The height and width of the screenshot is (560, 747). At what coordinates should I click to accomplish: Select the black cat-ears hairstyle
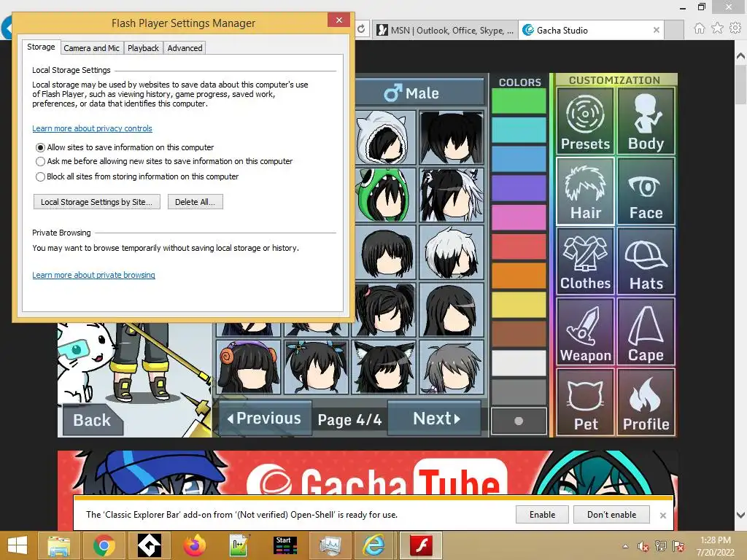(x=384, y=367)
